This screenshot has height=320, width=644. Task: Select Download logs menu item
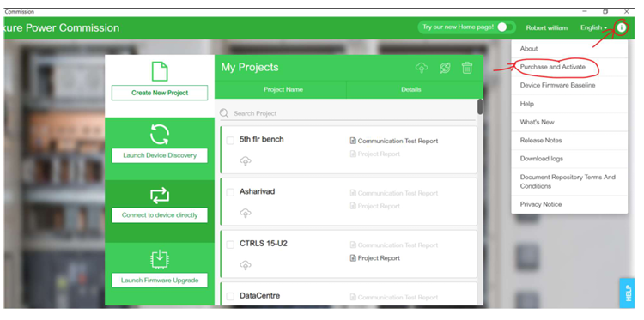coord(569,159)
